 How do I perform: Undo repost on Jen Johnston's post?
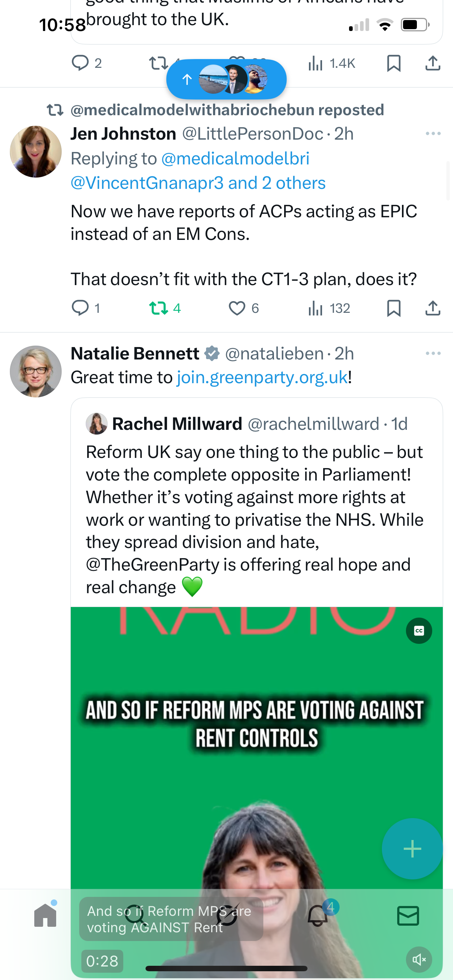pyautogui.click(x=158, y=308)
